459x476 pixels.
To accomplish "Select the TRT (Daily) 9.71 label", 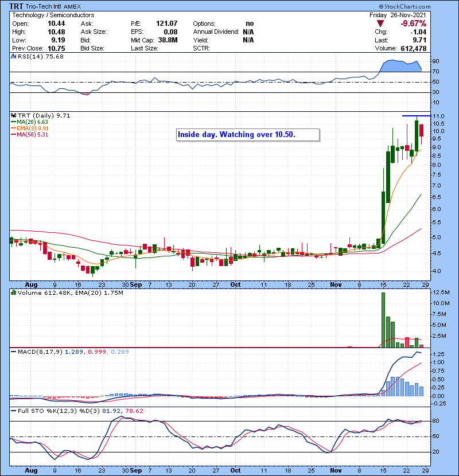I will click(44, 116).
